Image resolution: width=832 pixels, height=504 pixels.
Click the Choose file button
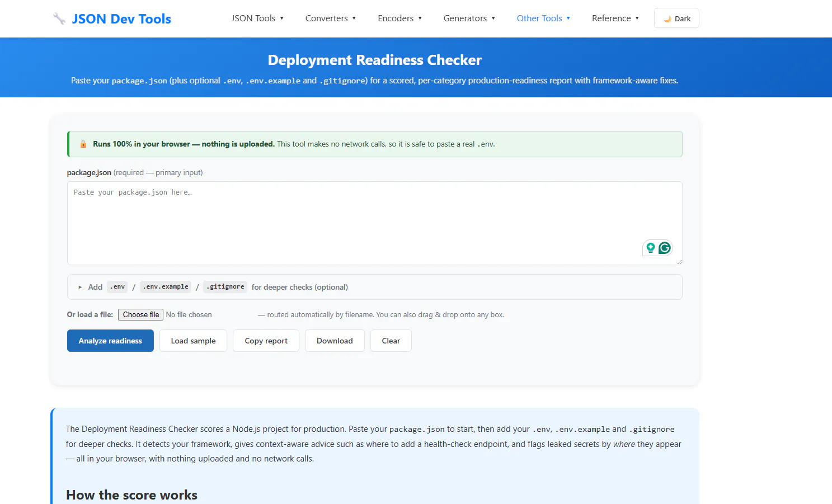click(x=141, y=315)
